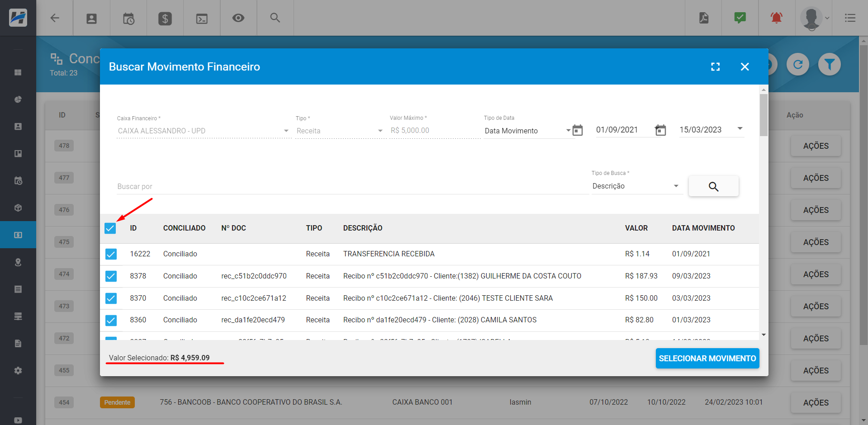The height and width of the screenshot is (425, 868).
Task: Open the box package sidebar icon
Action: pyautogui.click(x=18, y=208)
